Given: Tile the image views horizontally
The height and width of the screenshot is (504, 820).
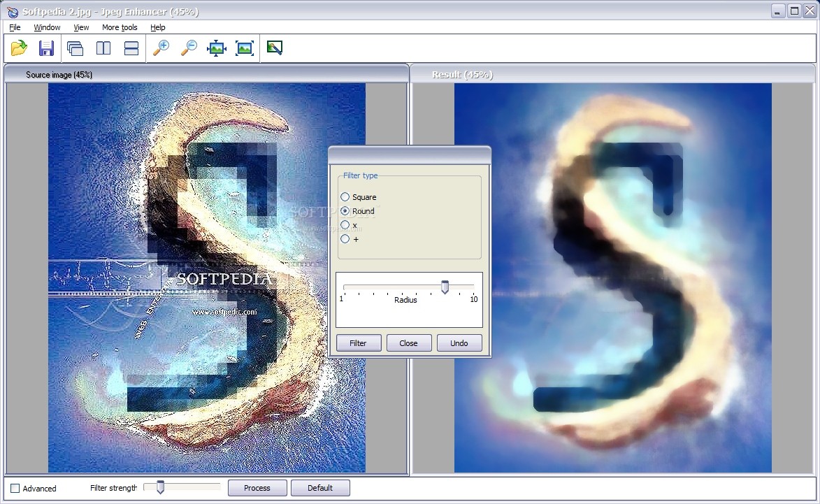Looking at the screenshot, I should (x=131, y=48).
